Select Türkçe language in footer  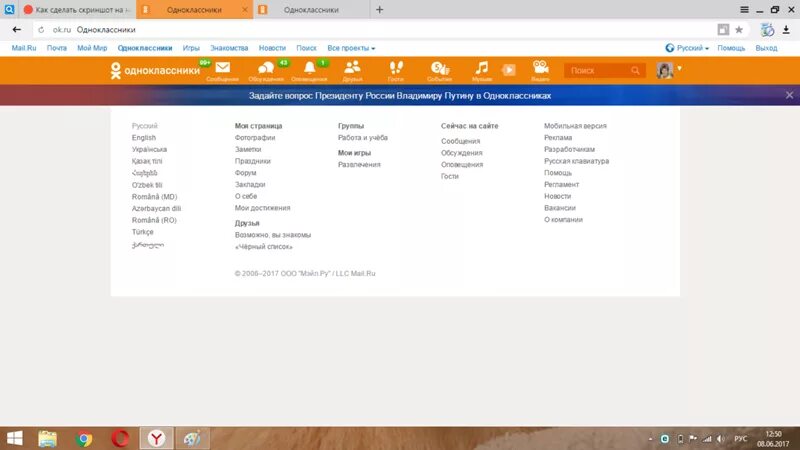coord(142,232)
